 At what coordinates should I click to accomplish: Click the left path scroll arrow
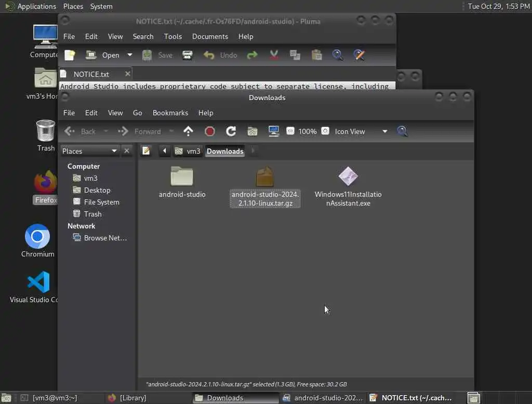(x=165, y=151)
